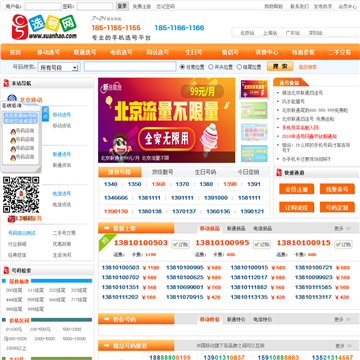Open the 北京流量不限量 main banner
Viewport: 360px width, 360px height.
pos(166,120)
